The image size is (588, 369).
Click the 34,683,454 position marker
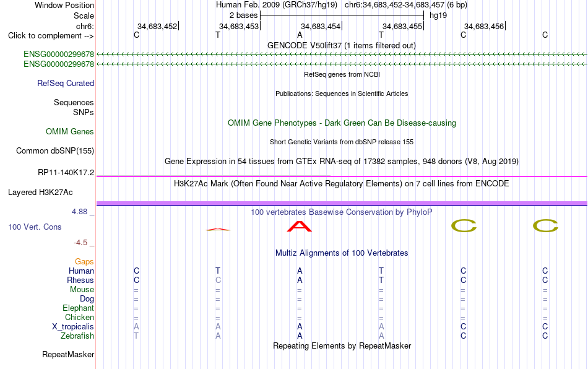[321, 26]
